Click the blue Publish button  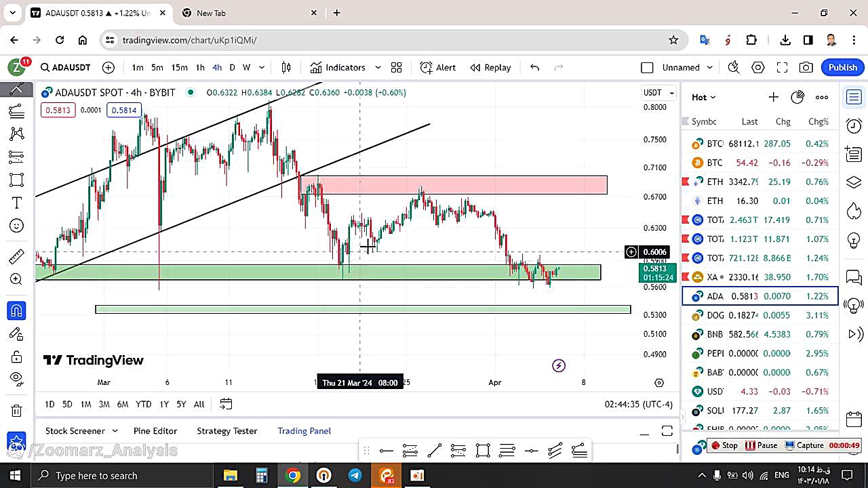[x=842, y=67]
